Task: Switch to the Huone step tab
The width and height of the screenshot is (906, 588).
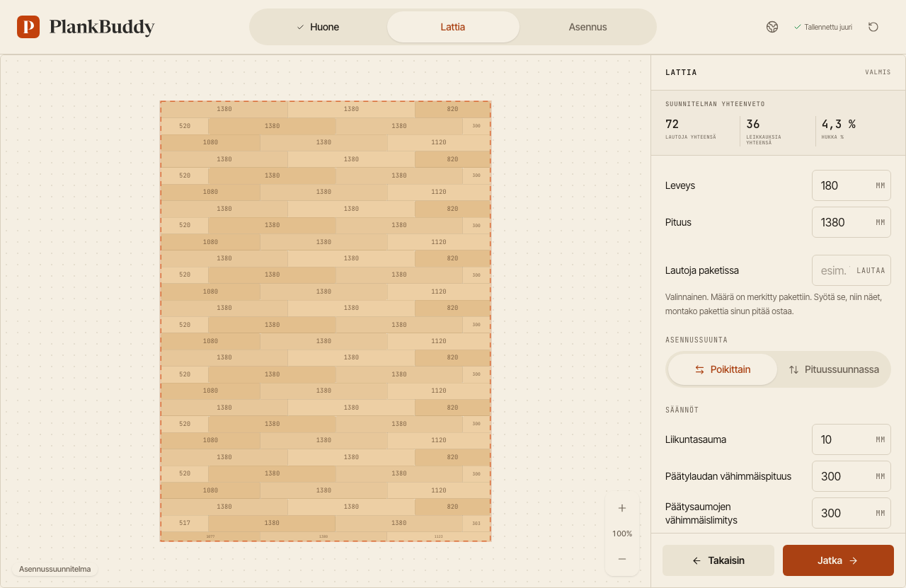Action: click(x=318, y=27)
